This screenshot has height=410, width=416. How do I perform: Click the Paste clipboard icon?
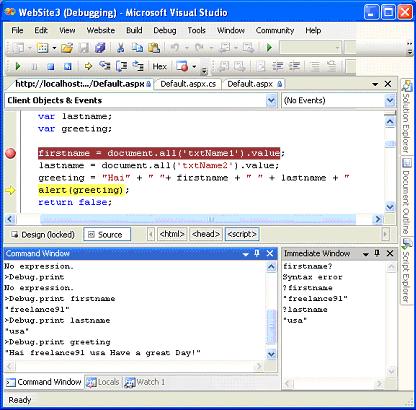click(x=154, y=48)
